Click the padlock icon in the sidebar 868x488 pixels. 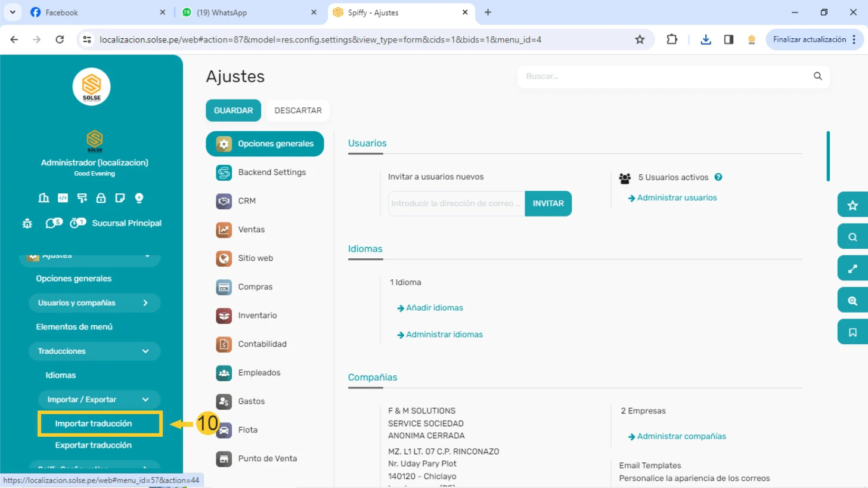[x=101, y=198]
